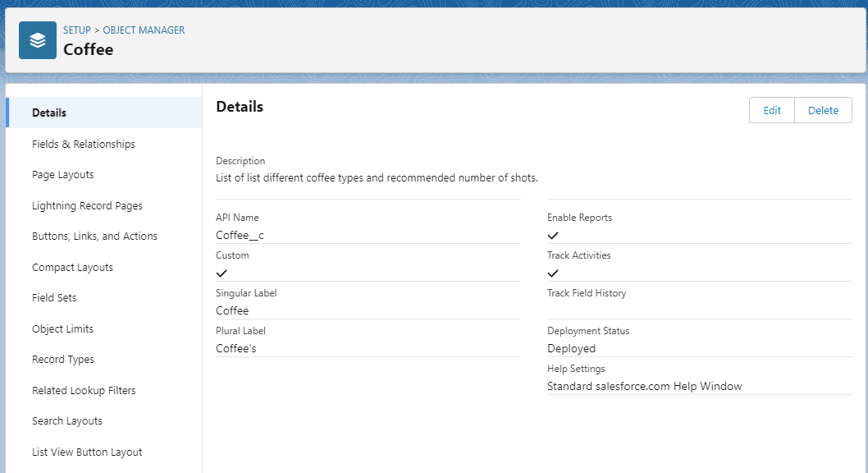The image size is (868, 473).
Task: Go to Related Lookup Filters
Action: pyautogui.click(x=84, y=391)
